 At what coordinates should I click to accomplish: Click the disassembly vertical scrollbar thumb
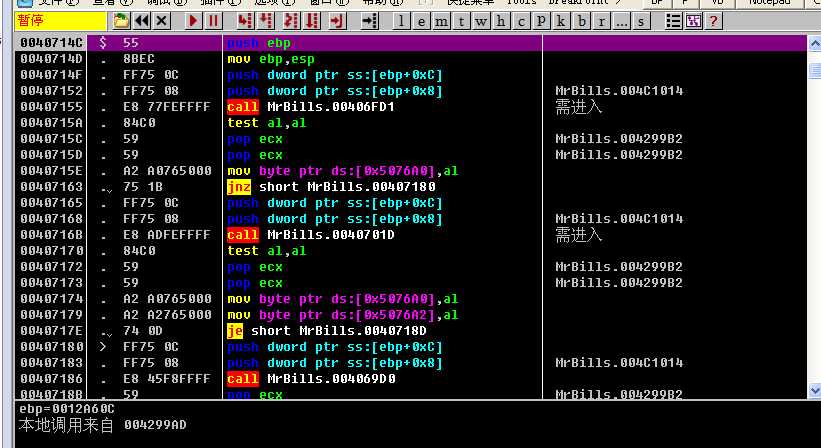815,69
